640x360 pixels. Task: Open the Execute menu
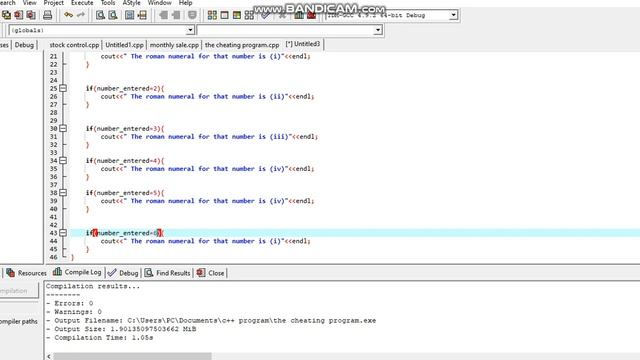pyautogui.click(x=82, y=3)
